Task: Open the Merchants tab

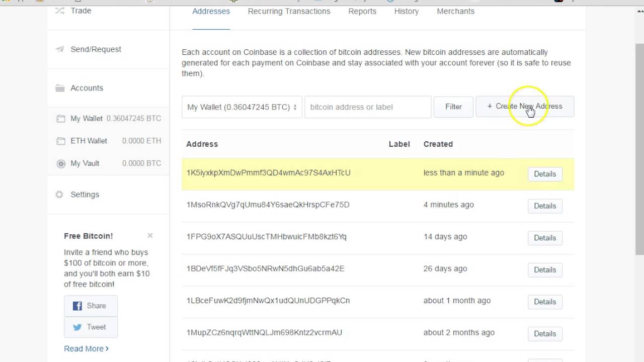Action: pos(455,11)
